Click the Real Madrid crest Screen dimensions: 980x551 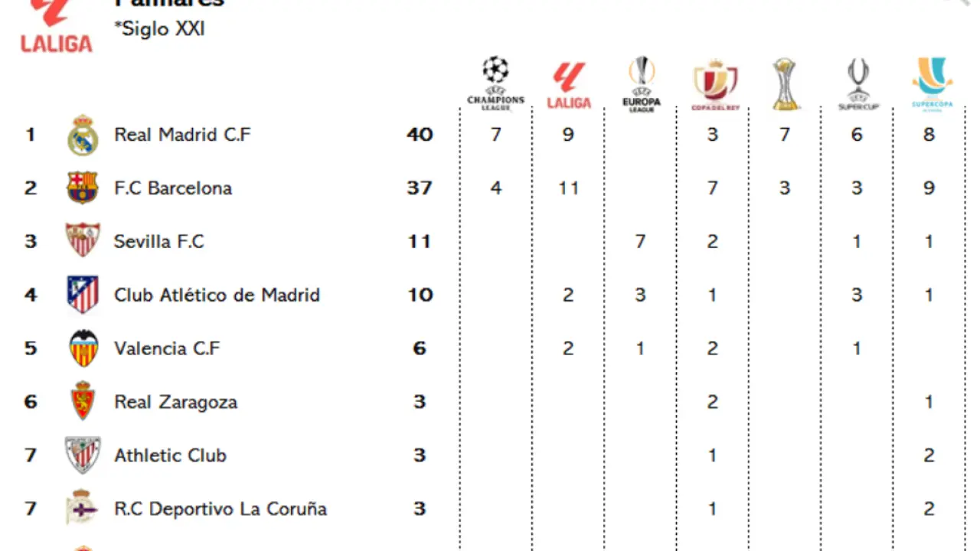(82, 135)
